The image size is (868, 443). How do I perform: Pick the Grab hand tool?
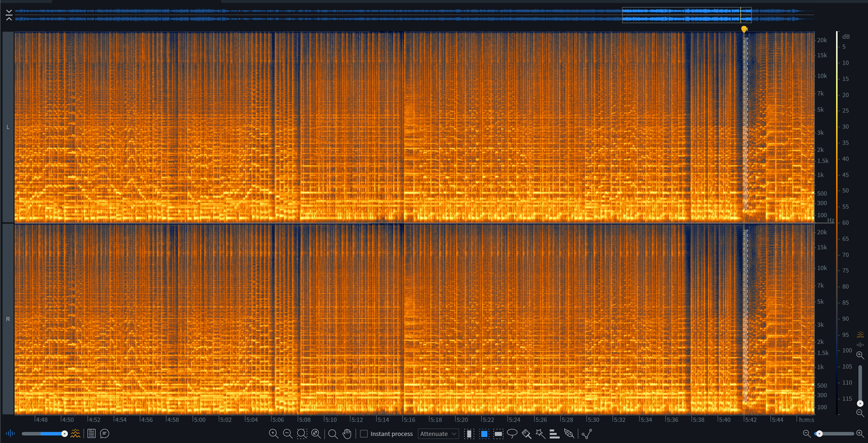[347, 433]
